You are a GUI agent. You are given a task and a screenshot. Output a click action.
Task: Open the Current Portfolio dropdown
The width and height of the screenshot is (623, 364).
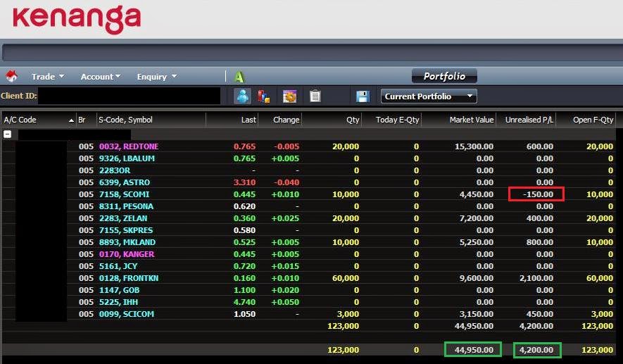429,96
